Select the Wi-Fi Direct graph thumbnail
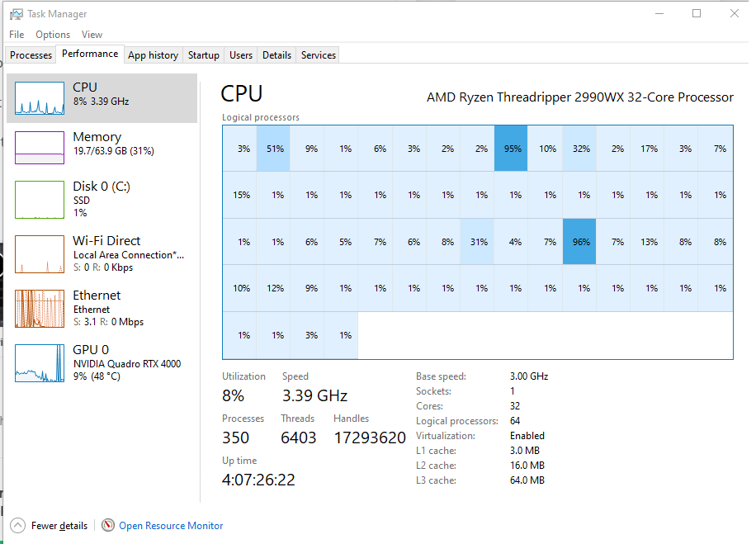The height and width of the screenshot is (544, 756). (x=40, y=254)
